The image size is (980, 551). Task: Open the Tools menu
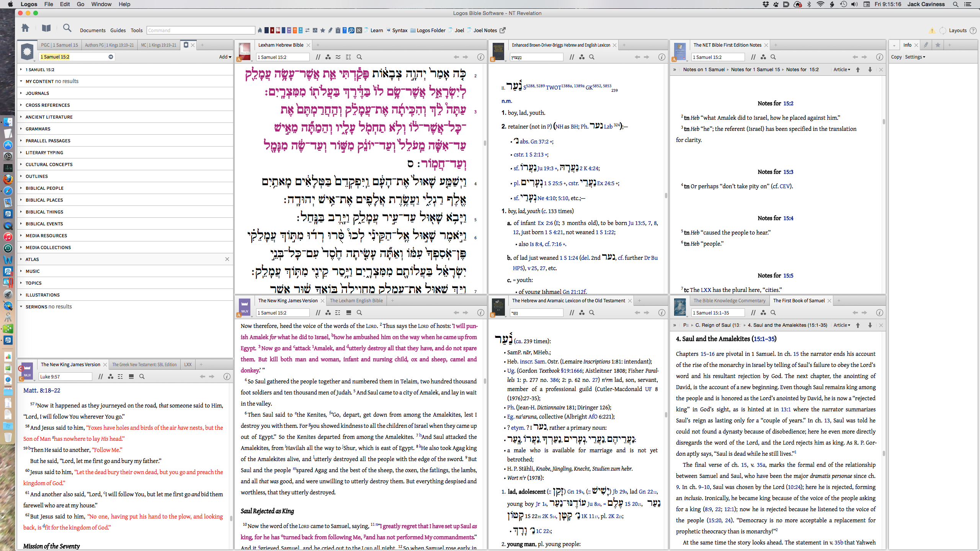pyautogui.click(x=136, y=30)
